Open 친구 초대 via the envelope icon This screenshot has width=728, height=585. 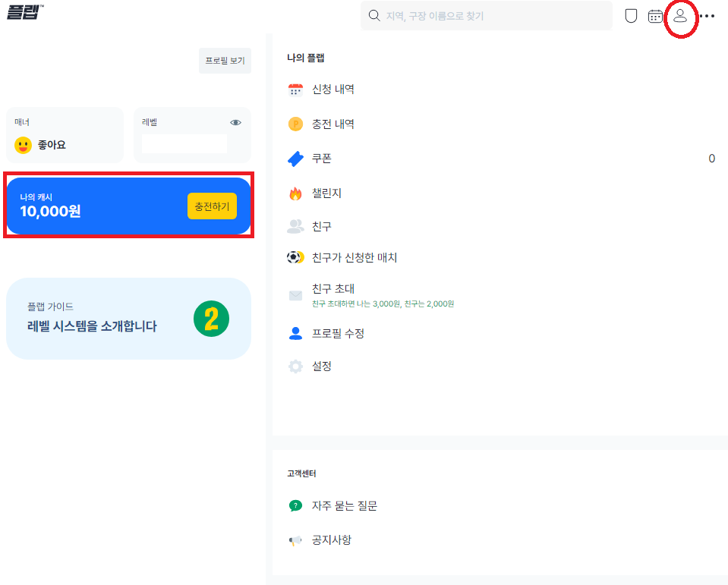(295, 294)
